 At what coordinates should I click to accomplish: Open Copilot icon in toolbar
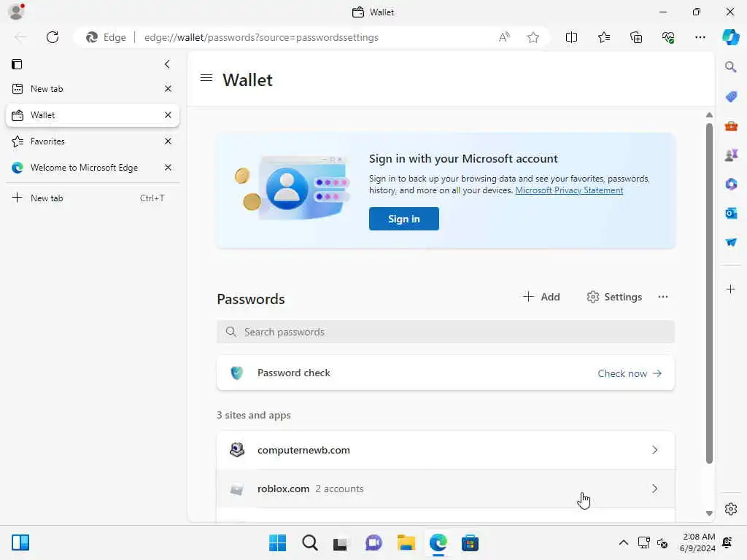tap(730, 37)
